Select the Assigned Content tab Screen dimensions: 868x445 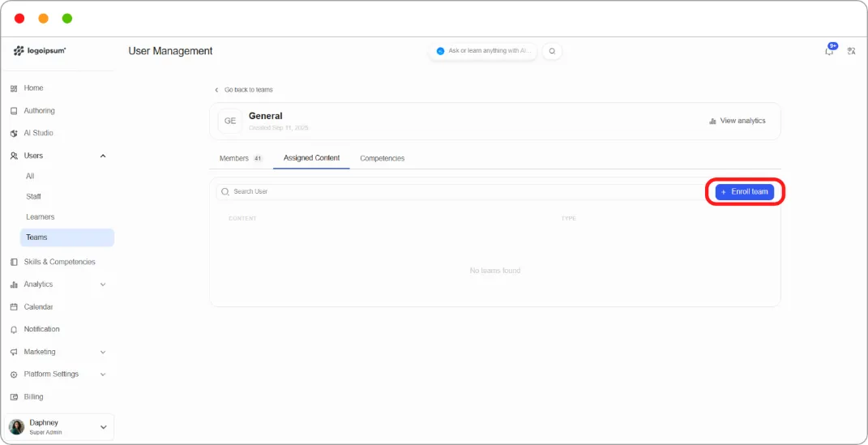(312, 158)
